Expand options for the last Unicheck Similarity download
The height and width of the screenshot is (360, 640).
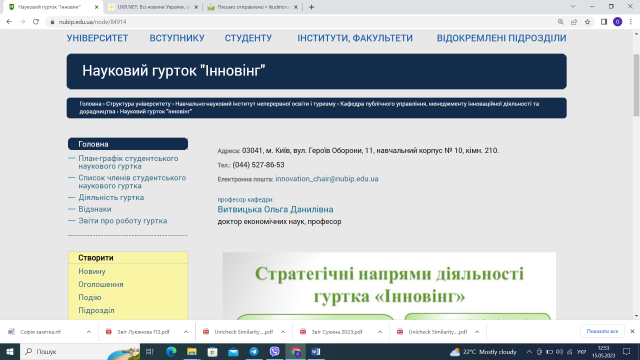[x=477, y=332]
